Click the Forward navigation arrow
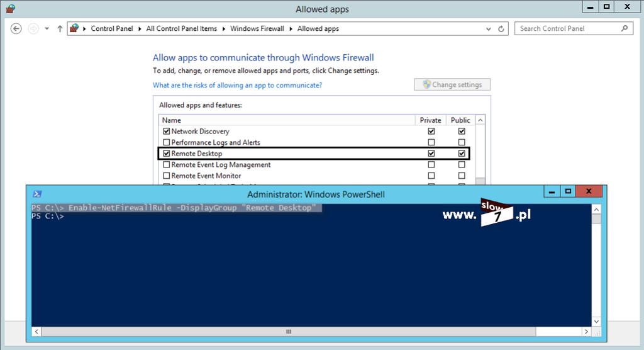644x350 pixels. (x=33, y=29)
